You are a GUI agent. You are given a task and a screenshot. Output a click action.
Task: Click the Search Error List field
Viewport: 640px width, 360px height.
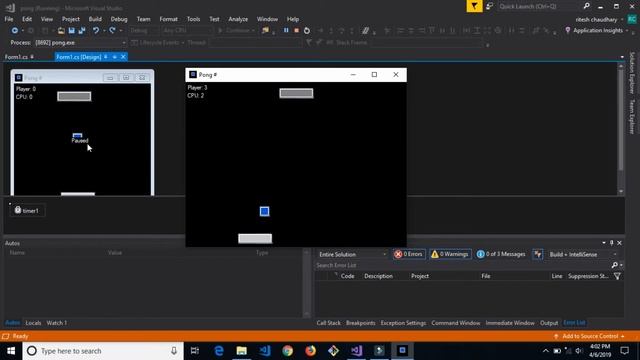pos(463,265)
